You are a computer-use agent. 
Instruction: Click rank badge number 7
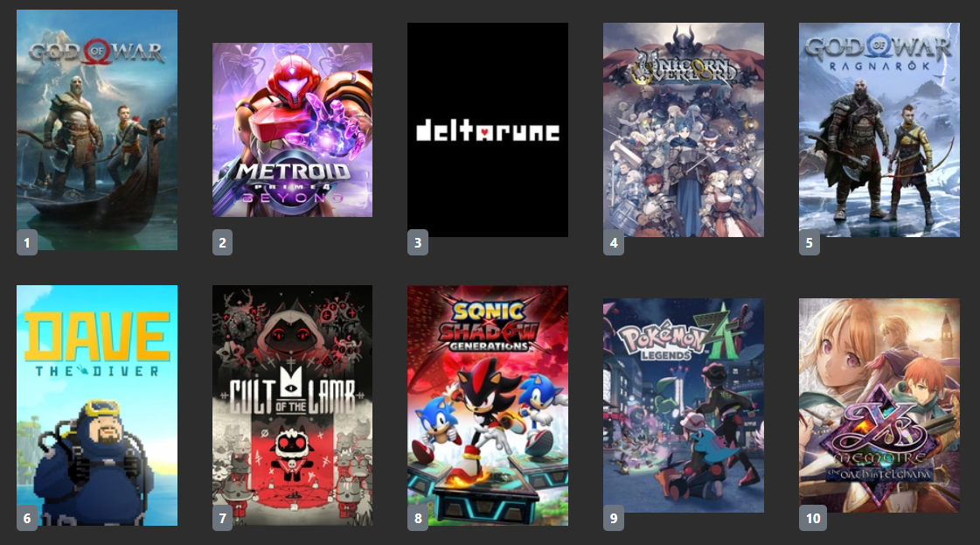pos(223,518)
